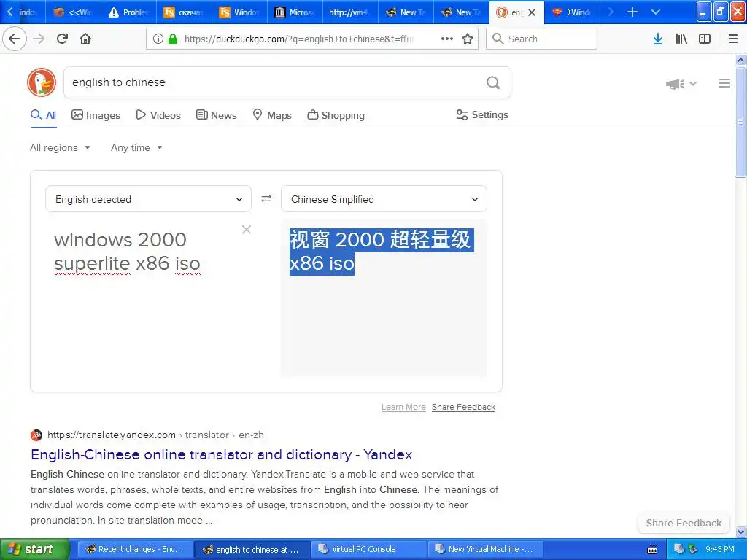The height and width of the screenshot is (560, 747).
Task: Open All regions filter dropdown
Action: pyautogui.click(x=60, y=147)
